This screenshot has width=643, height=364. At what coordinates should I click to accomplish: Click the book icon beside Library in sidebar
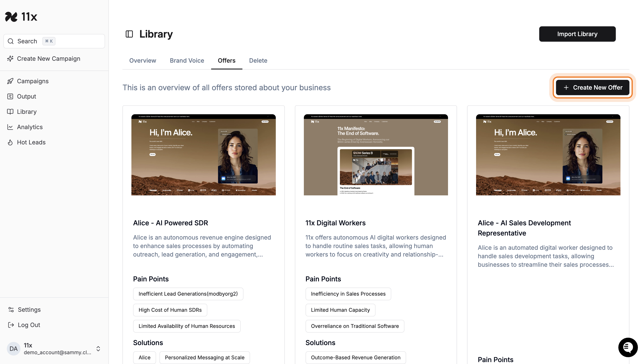coord(10,112)
